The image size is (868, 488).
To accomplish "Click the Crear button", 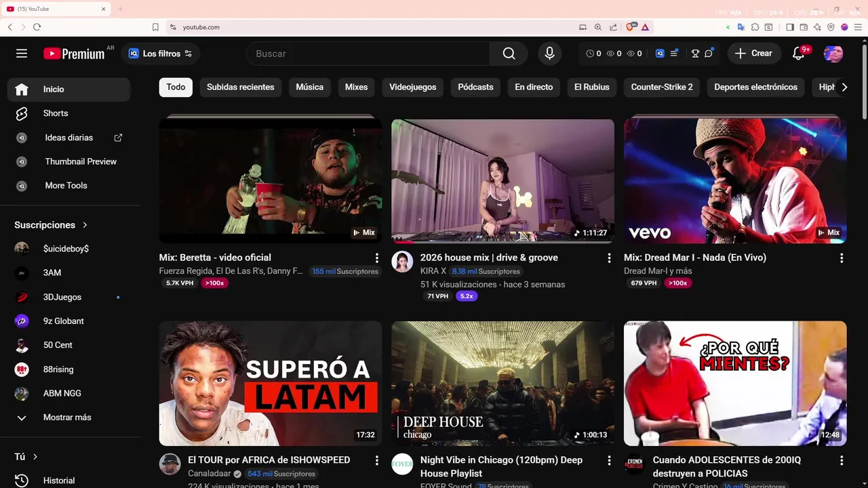I will pos(753,54).
